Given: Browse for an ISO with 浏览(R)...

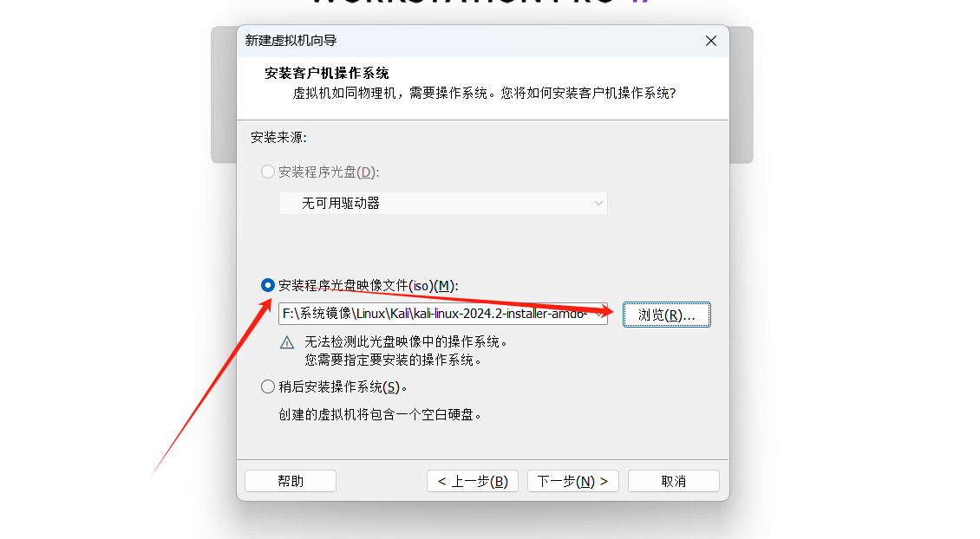Looking at the screenshot, I should (x=666, y=315).
